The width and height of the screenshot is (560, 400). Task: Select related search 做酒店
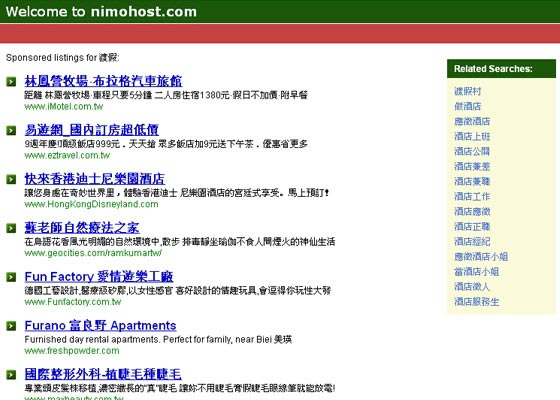pos(468,106)
